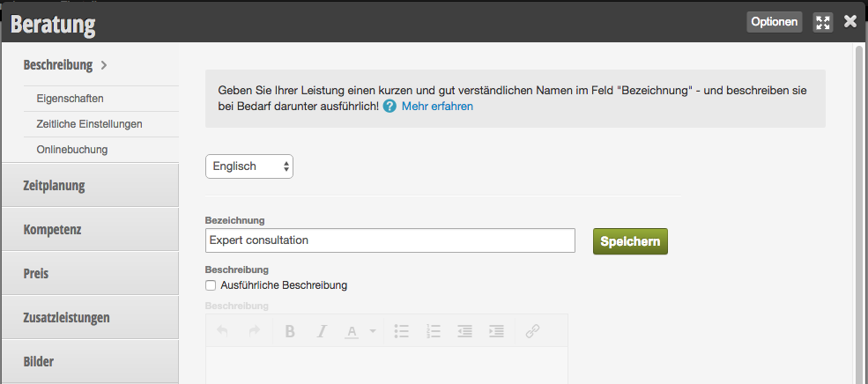Toggle italic text formatting
This screenshot has height=384, width=868.
[322, 331]
